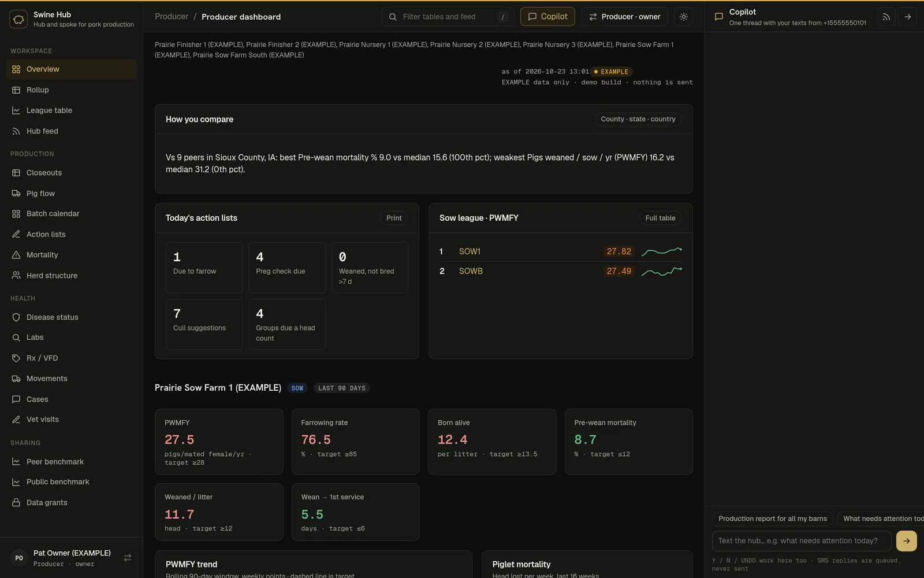Open Hub feed from the sidebar
Viewport: 924px width, 578px height.
(x=71, y=131)
